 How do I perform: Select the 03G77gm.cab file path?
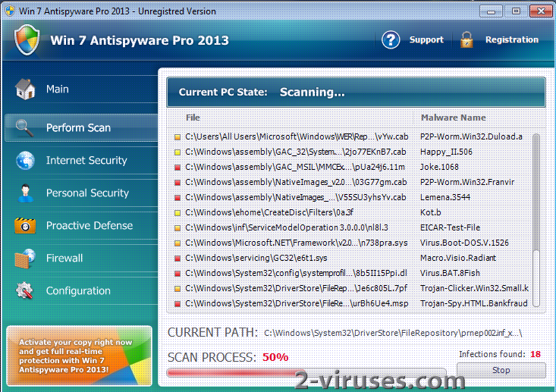click(x=296, y=182)
